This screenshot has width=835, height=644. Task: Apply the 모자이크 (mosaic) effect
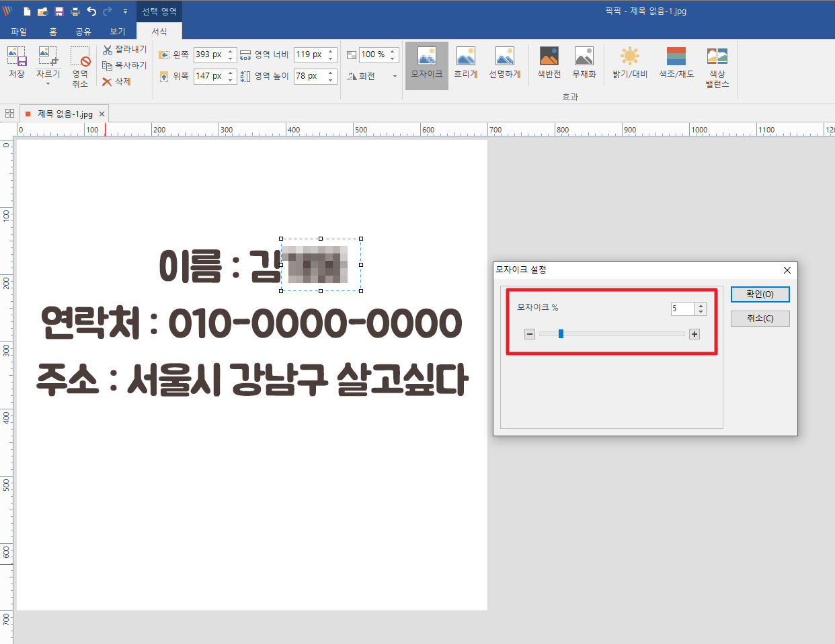427,65
